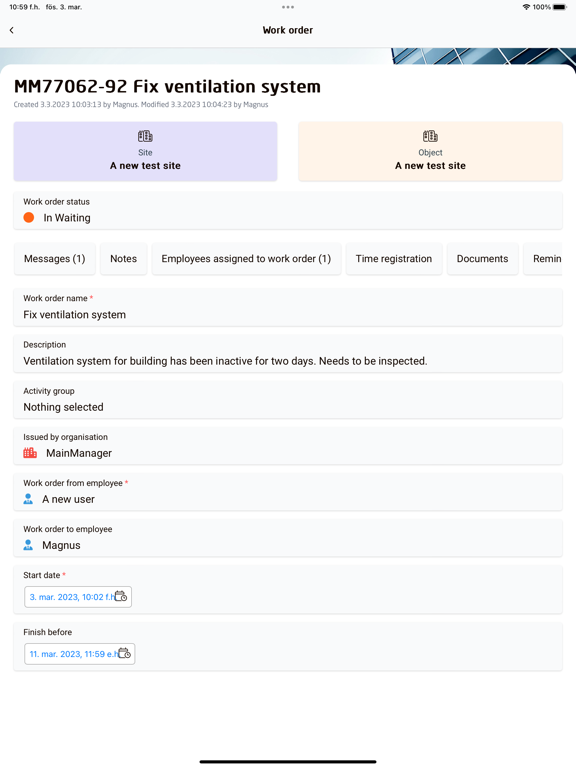This screenshot has height=768, width=576.
Task: Select the Time registration tab
Action: click(394, 259)
